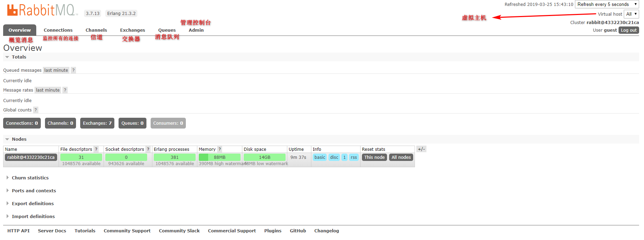This screenshot has height=240, width=644.
Task: Click the version 3.7.13 label
Action: 93,14
